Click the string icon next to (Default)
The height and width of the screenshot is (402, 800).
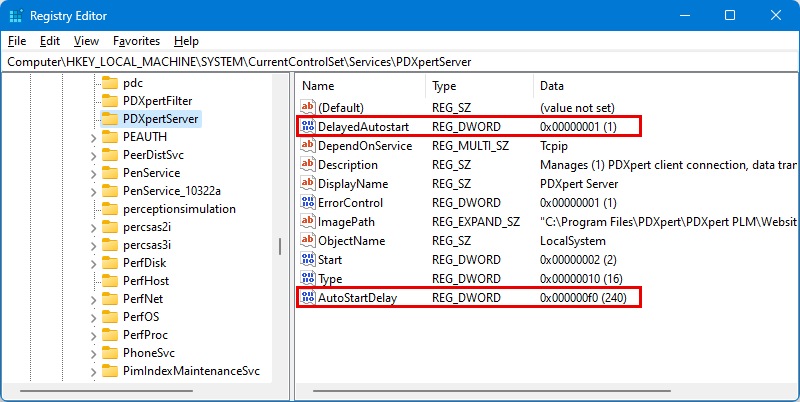tap(308, 107)
